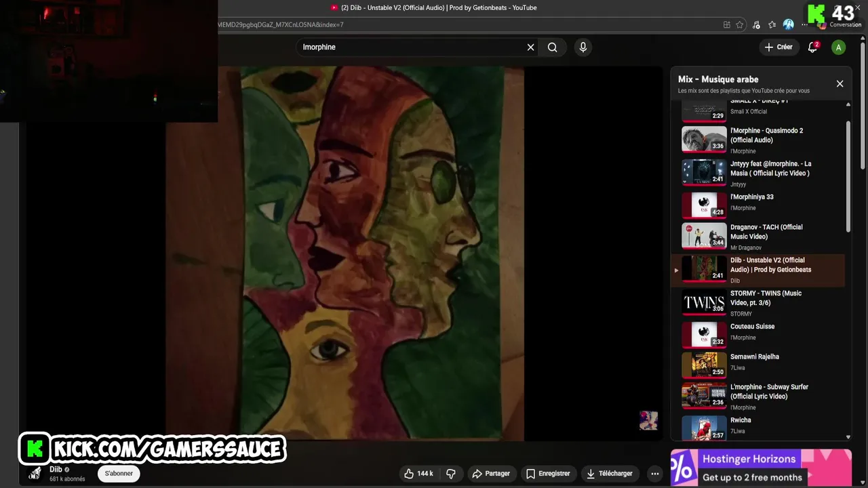Add page to favorites star icon
This screenshot has height=488, width=868.
tap(740, 25)
